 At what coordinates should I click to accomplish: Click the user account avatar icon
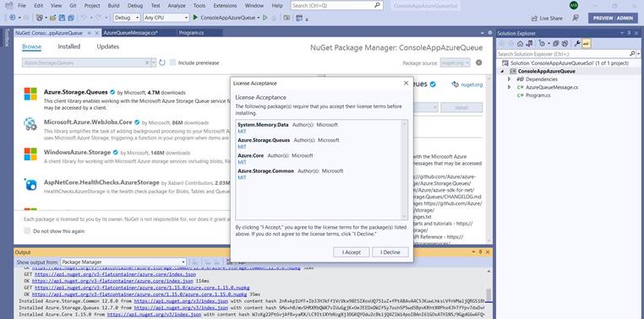tap(574, 5)
